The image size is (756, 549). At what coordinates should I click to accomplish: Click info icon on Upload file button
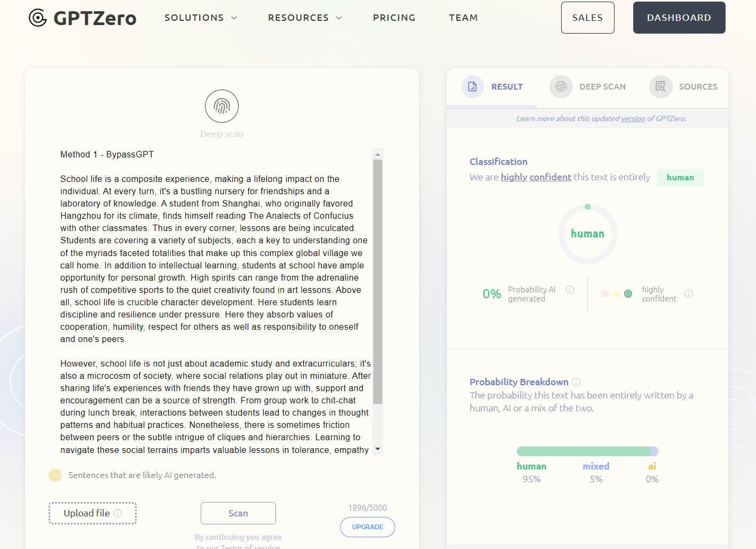coord(117,513)
